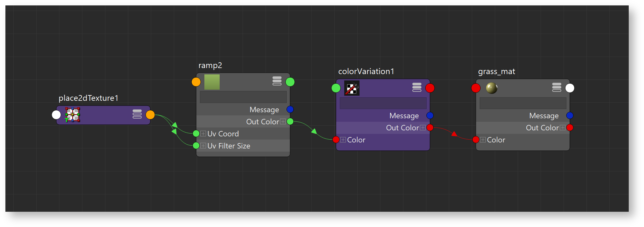
Task: Click the green ramp2 color swatch
Action: (x=212, y=82)
